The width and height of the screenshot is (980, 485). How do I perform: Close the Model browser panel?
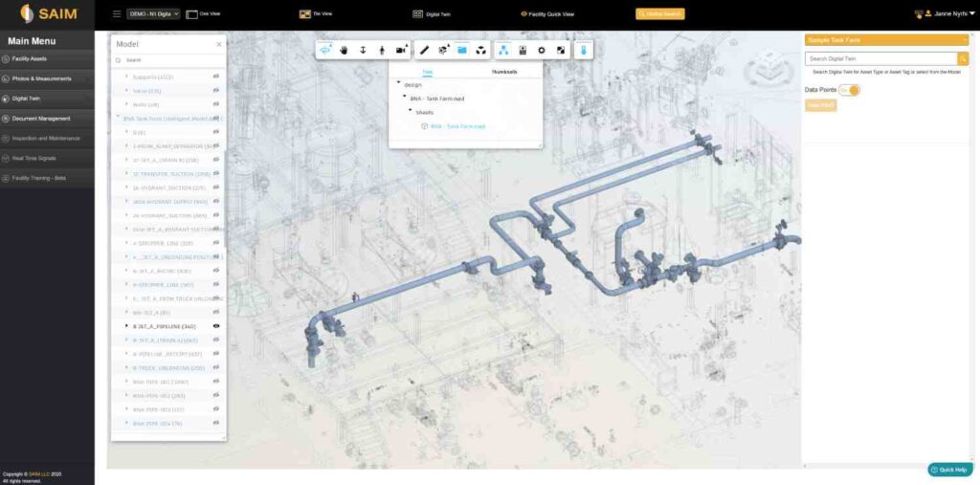(218, 44)
